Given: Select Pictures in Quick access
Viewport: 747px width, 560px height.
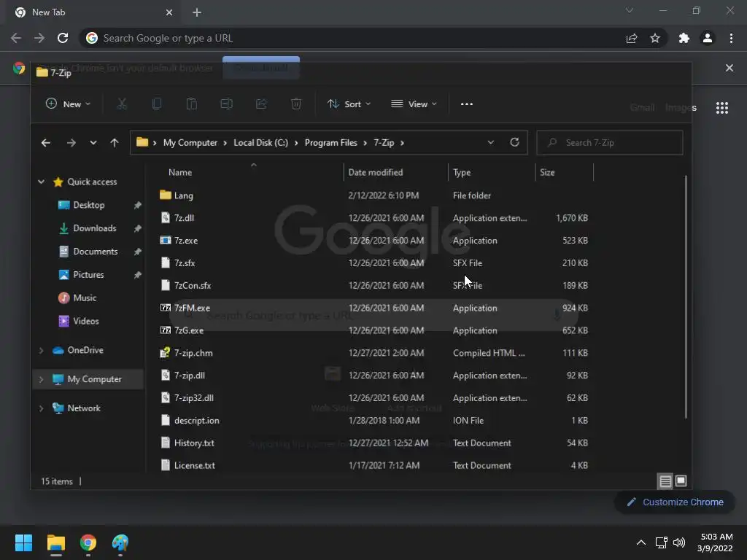Looking at the screenshot, I should click(x=88, y=275).
